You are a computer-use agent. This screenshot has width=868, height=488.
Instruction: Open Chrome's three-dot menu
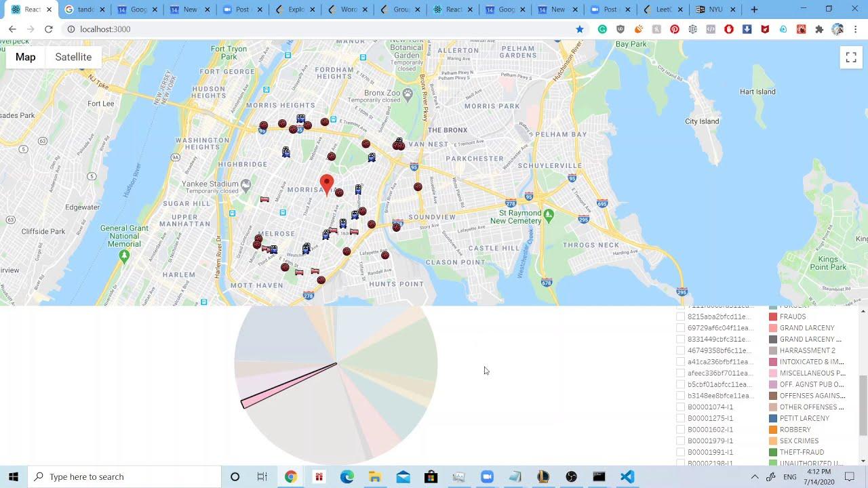point(856,29)
